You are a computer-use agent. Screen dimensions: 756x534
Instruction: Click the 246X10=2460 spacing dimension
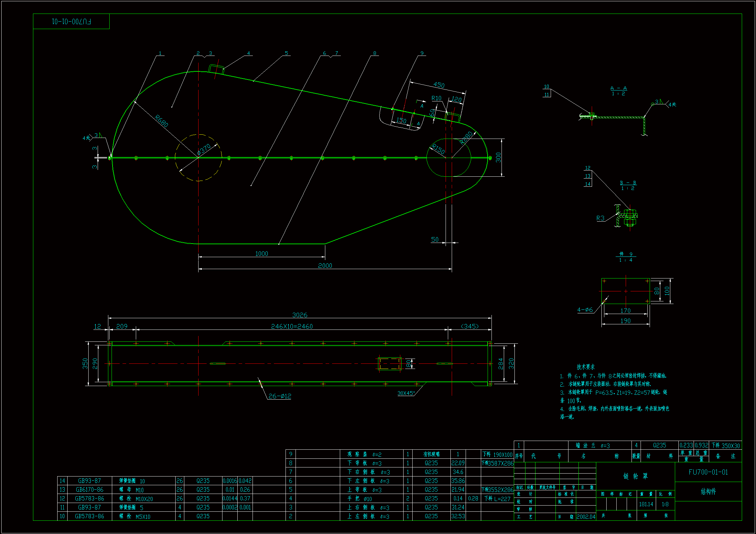[x=292, y=326]
